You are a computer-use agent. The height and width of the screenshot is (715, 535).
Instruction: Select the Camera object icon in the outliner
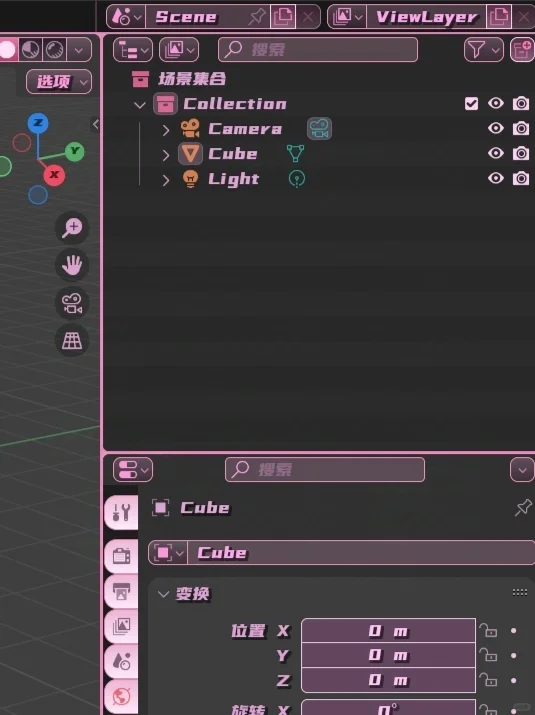(x=190, y=128)
